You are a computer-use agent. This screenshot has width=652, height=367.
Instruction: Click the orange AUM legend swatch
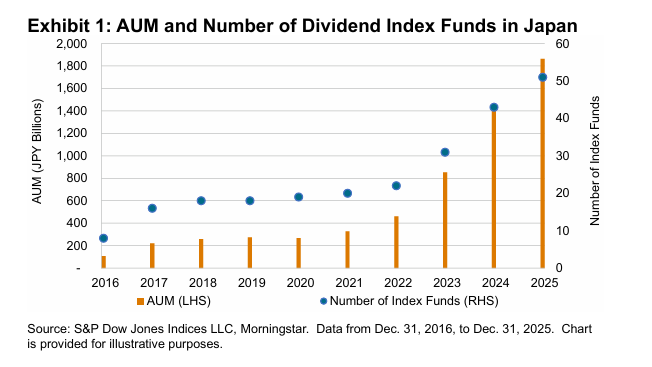click(x=141, y=301)
